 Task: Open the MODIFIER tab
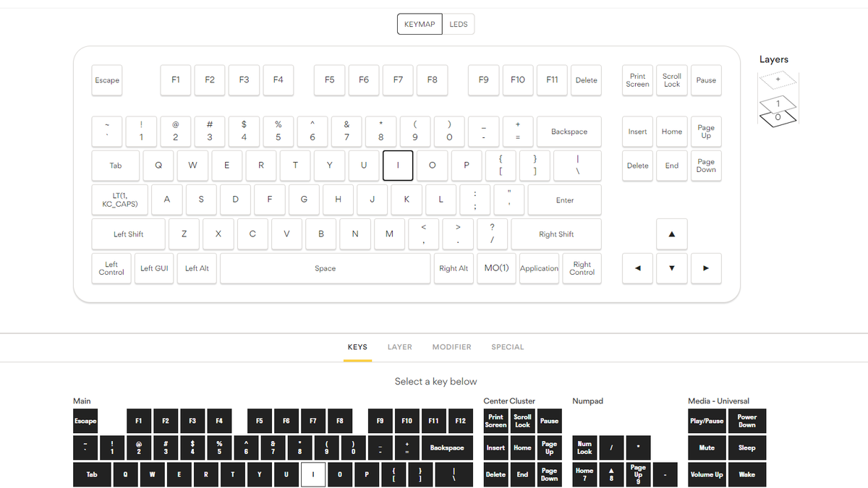coord(451,347)
